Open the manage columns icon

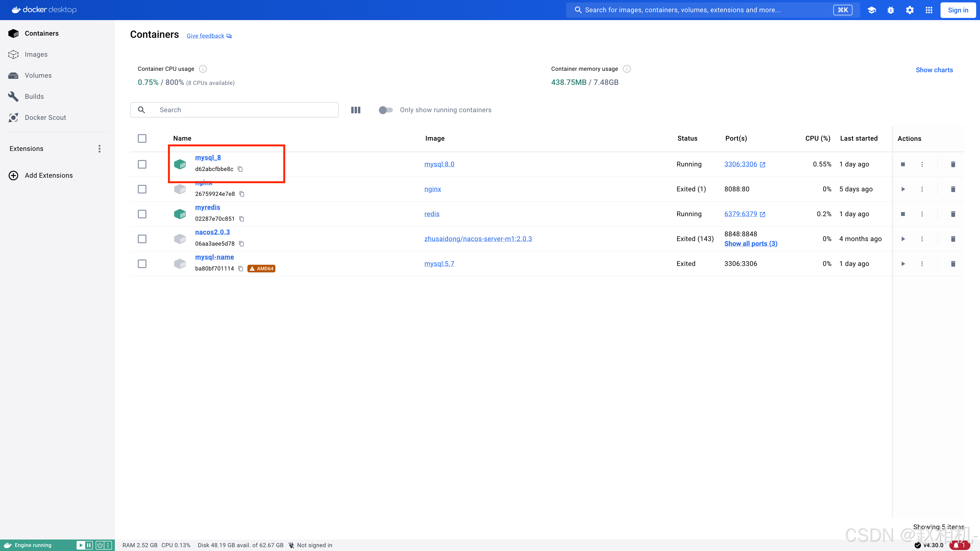tap(355, 110)
